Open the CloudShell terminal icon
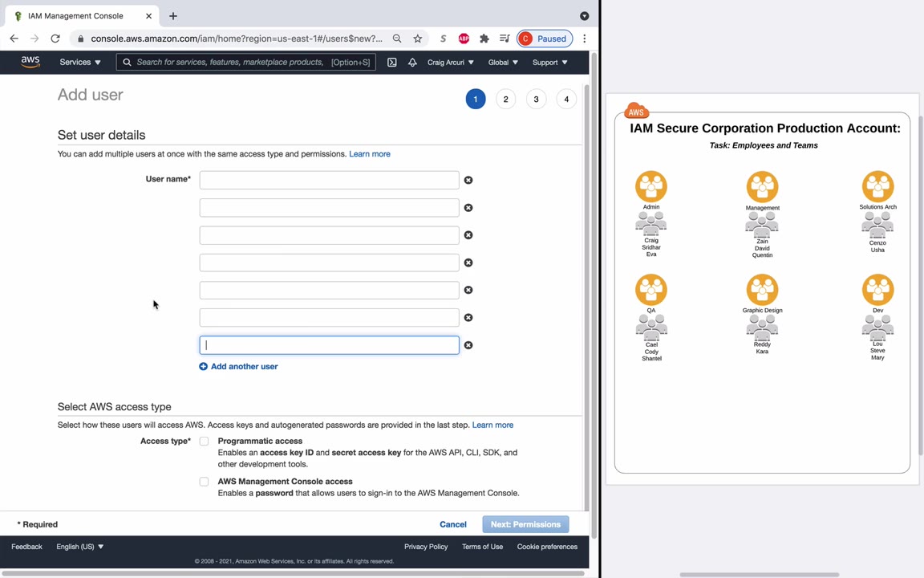Screen dimensions: 924x578 [392, 62]
